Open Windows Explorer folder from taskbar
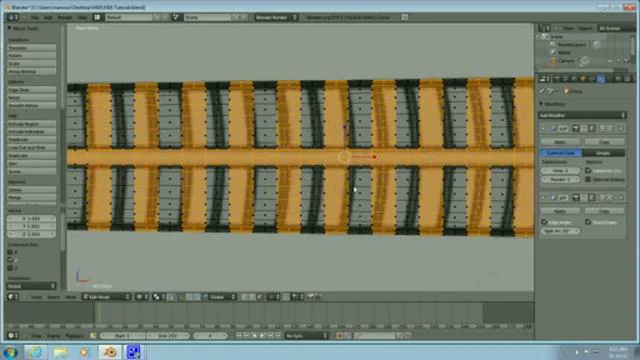 coord(60,352)
